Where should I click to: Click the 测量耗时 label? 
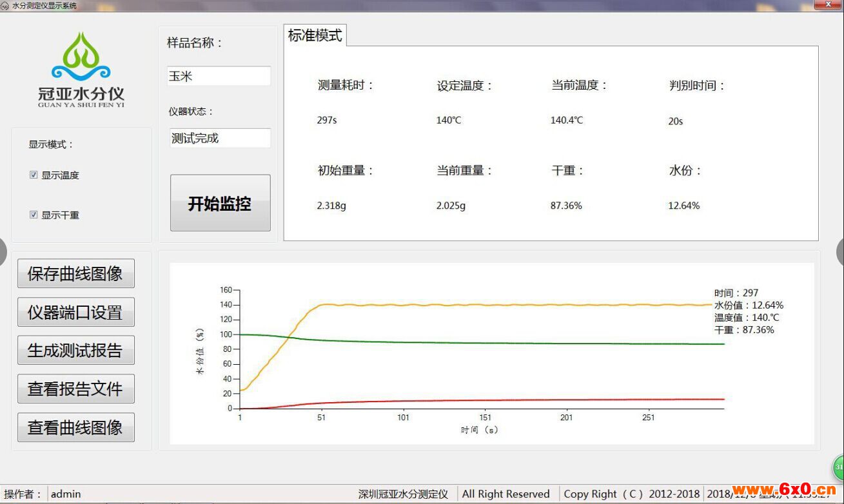346,85
